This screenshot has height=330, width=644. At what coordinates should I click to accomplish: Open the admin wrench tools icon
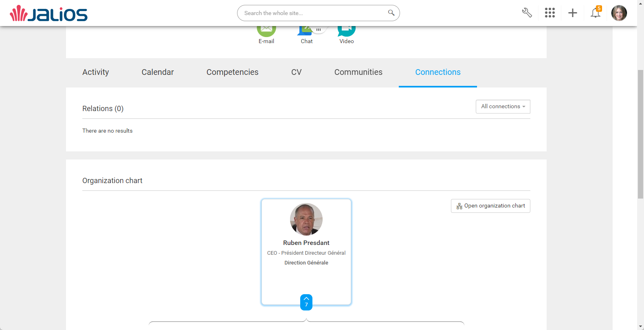pos(527,13)
